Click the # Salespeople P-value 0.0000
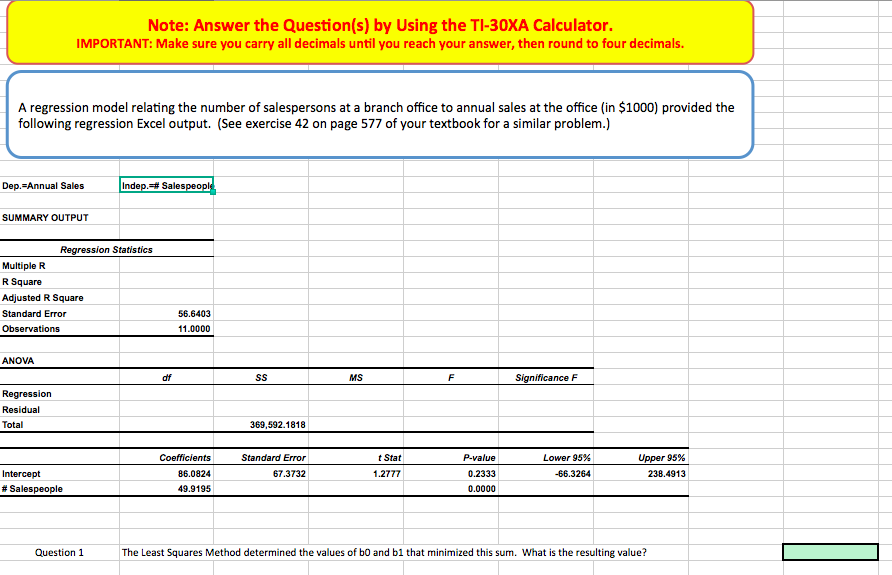This screenshot has height=575, width=892. pos(482,489)
